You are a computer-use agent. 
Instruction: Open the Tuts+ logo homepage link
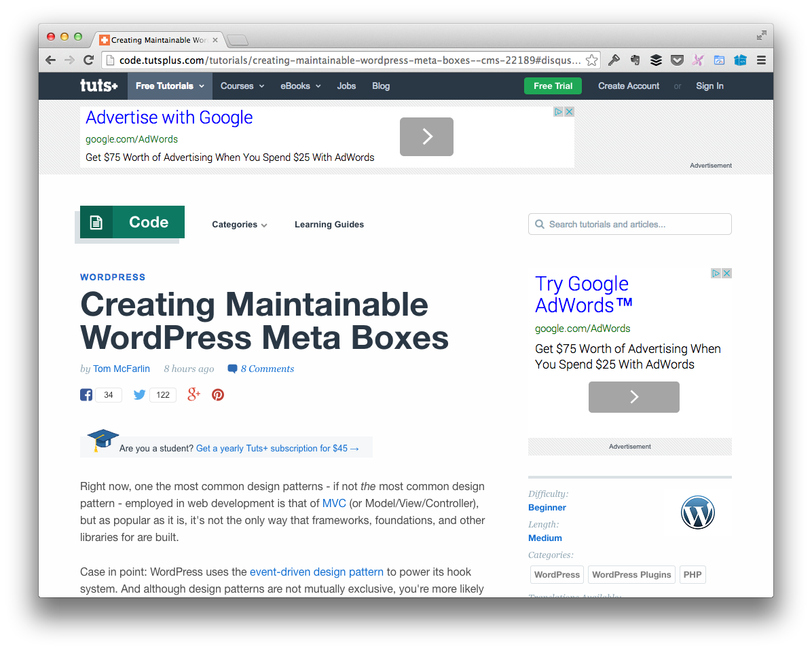click(99, 86)
